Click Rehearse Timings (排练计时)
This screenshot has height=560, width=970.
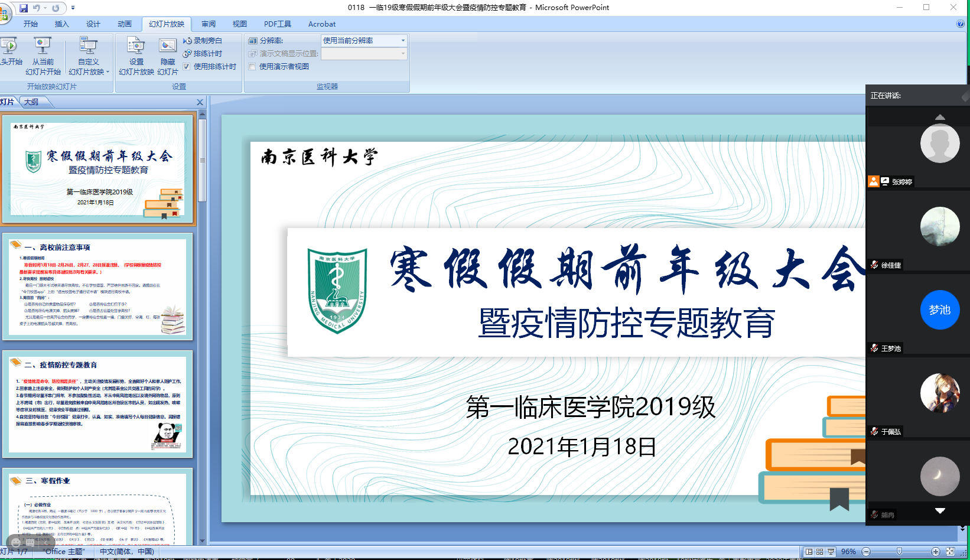[203, 54]
